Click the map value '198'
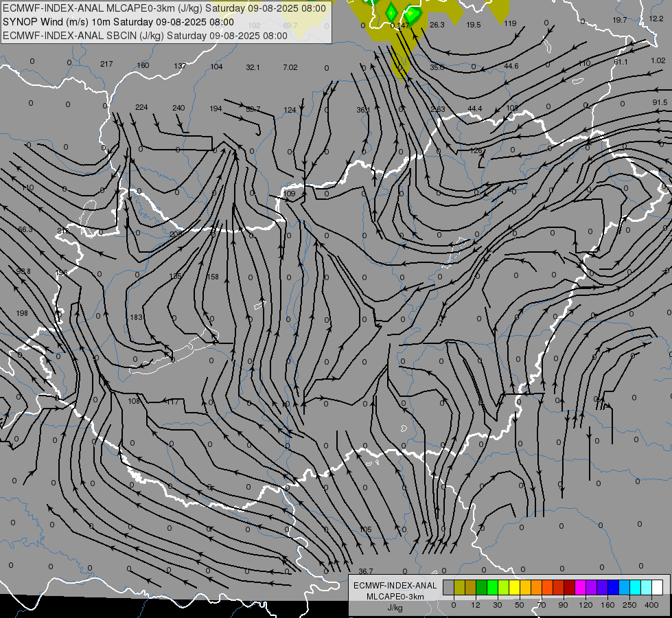Screen dimensions: 672x618 click(x=22, y=313)
